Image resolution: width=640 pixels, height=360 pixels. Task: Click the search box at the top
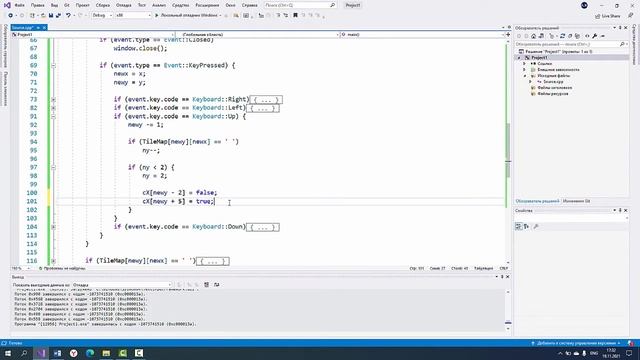pyautogui.click(x=300, y=5)
